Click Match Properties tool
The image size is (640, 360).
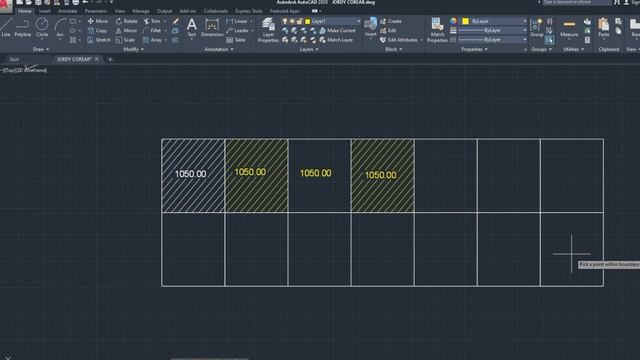[437, 30]
